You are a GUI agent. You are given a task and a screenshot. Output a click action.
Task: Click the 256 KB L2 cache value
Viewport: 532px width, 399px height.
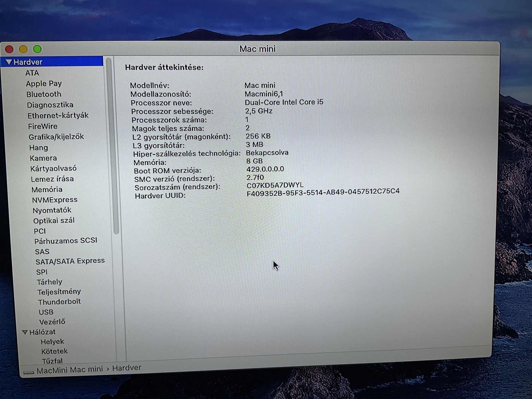pyautogui.click(x=258, y=136)
